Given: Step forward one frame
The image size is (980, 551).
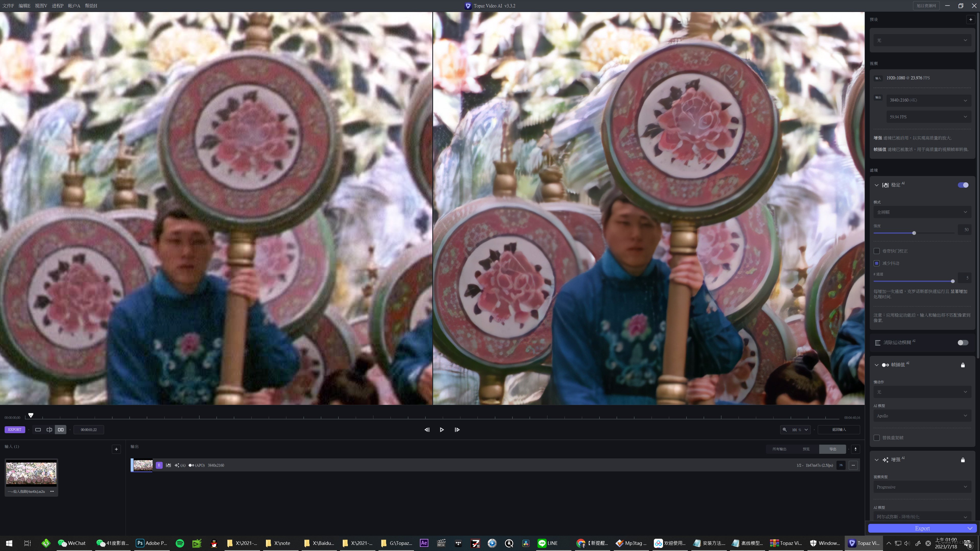Looking at the screenshot, I should click(457, 430).
